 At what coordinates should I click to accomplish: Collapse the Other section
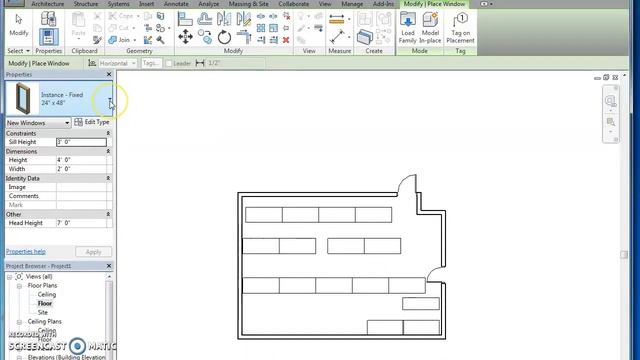pyautogui.click(x=108, y=214)
